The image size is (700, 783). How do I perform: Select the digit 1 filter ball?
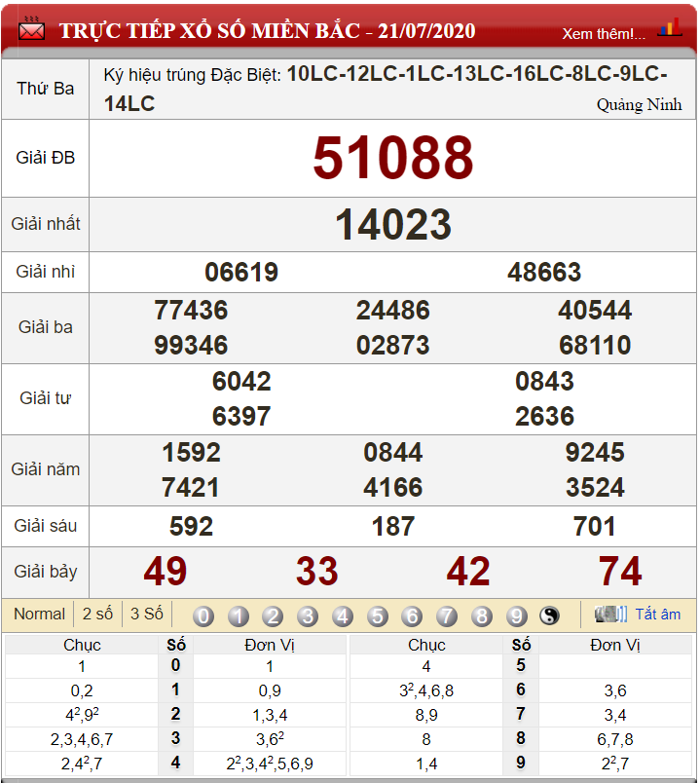point(239,615)
